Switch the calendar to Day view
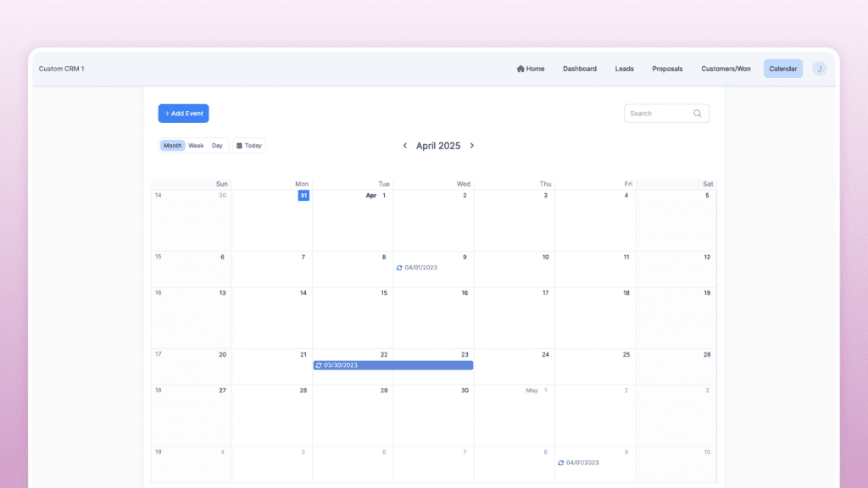Screen dimensions: 868x488 [217, 145]
